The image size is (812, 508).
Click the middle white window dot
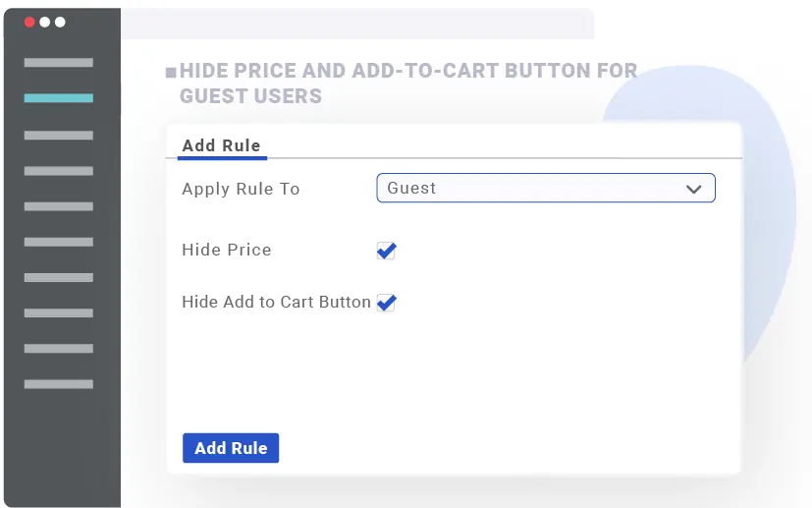[45, 22]
